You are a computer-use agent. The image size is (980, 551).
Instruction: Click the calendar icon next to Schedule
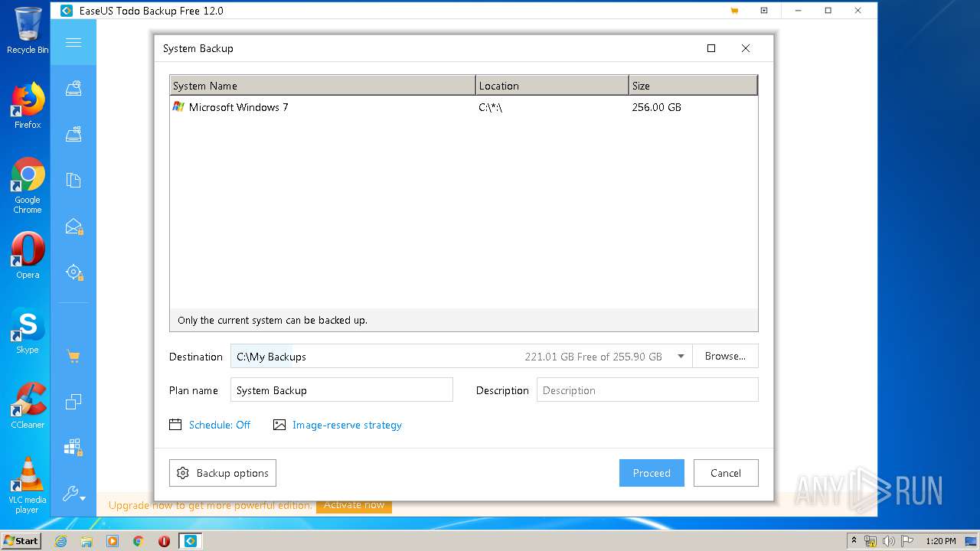pyautogui.click(x=175, y=425)
